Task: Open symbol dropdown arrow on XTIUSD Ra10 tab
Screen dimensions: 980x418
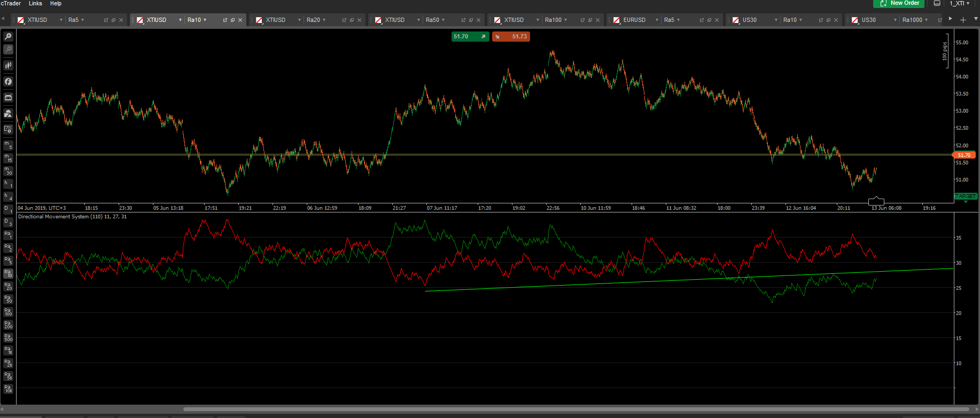Action: coord(180,20)
